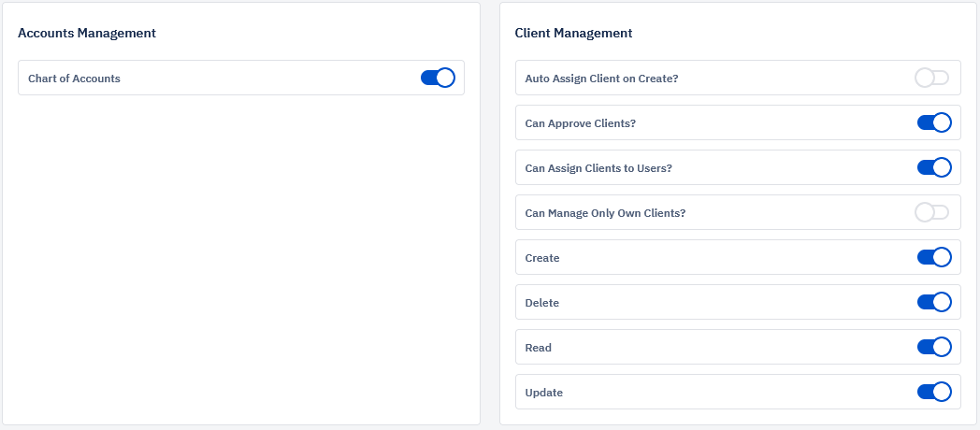Disable the Read permission toggle
Image resolution: width=980 pixels, height=430 pixels.
(934, 347)
